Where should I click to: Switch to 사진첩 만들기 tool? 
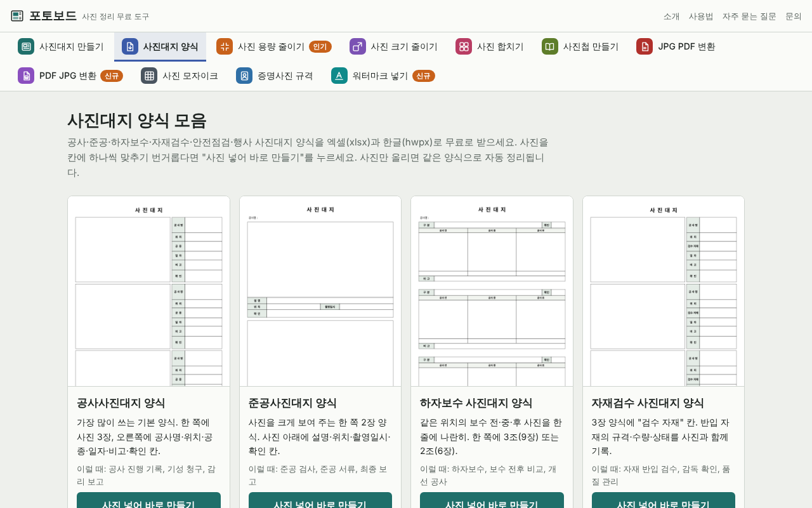tap(580, 46)
